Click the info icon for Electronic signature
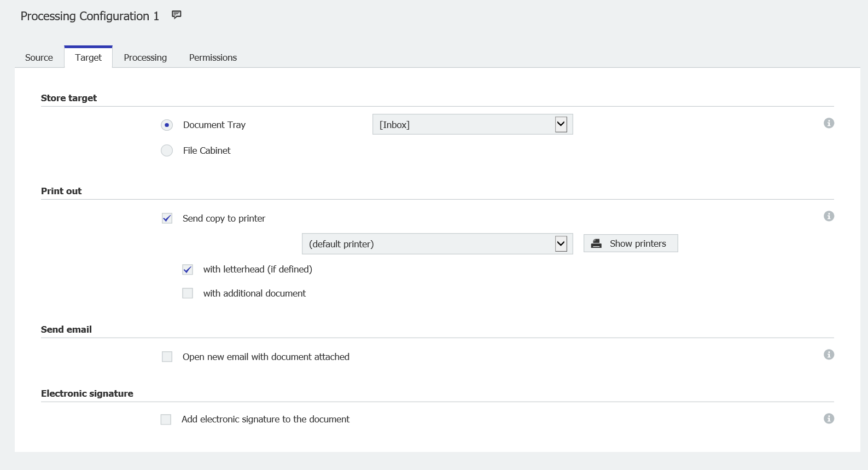The width and height of the screenshot is (868, 470). click(x=829, y=419)
